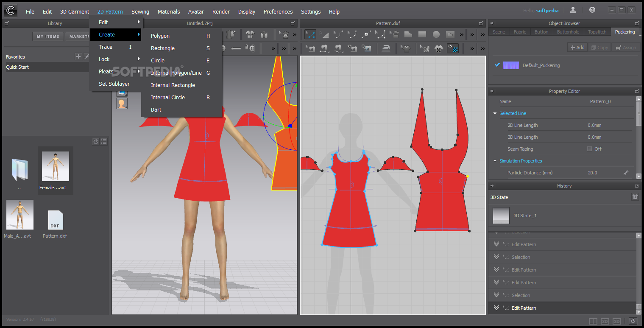The height and width of the screenshot is (328, 644).
Task: Open the help question mark icon
Action: coord(592,10)
